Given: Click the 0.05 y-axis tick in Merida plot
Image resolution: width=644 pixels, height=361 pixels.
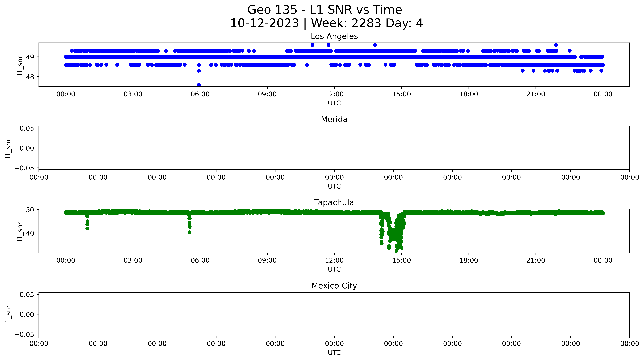Looking at the screenshot, I should [x=27, y=128].
